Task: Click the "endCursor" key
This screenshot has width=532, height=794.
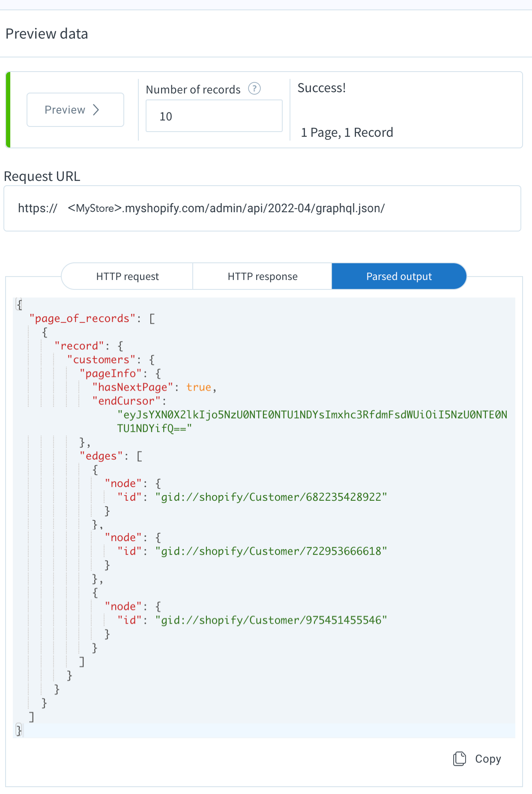Action: [126, 401]
